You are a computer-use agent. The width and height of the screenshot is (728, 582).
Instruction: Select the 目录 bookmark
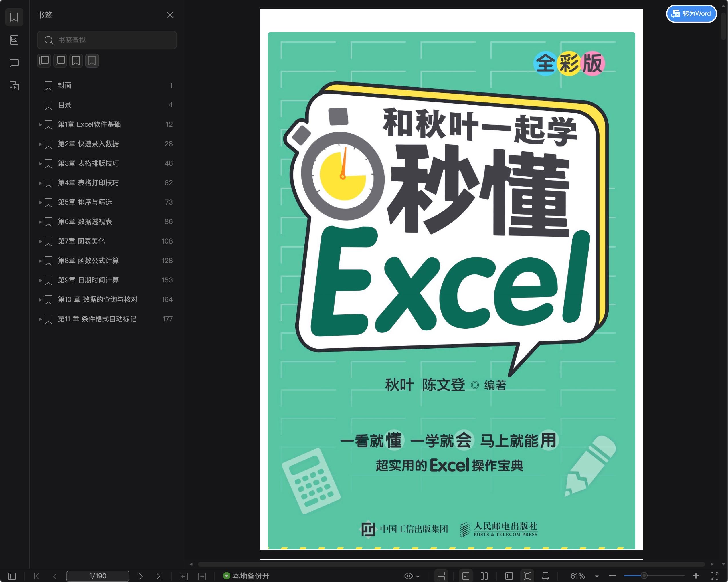coord(107,105)
